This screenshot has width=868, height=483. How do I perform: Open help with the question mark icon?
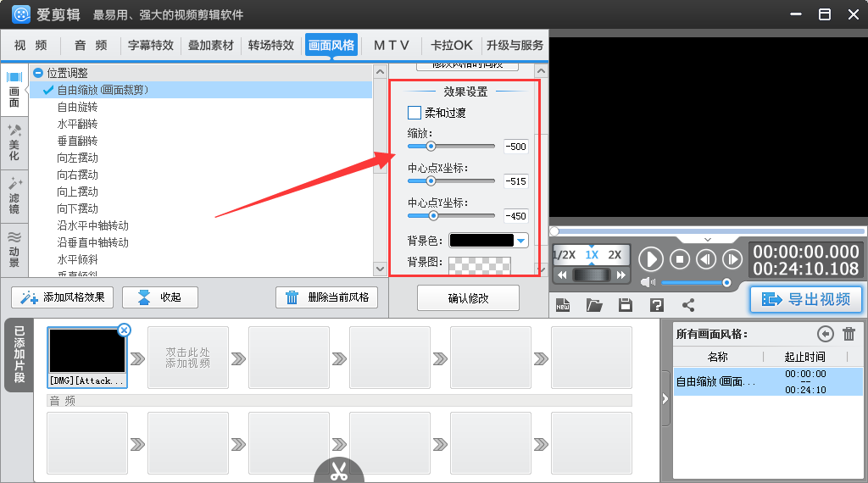(x=656, y=305)
